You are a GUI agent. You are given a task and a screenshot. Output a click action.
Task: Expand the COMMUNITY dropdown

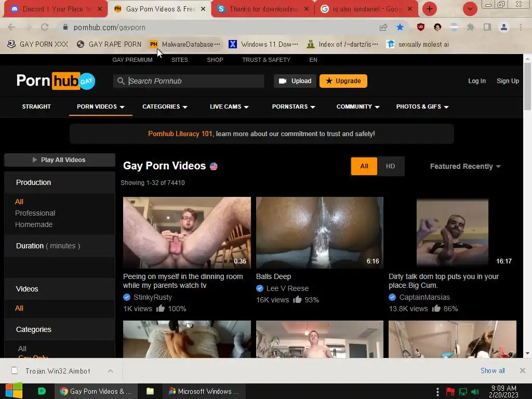click(x=357, y=107)
